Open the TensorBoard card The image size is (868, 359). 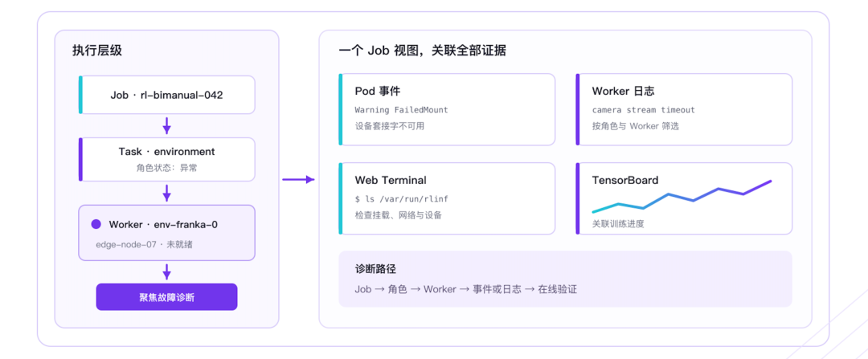pyautogui.click(x=684, y=198)
